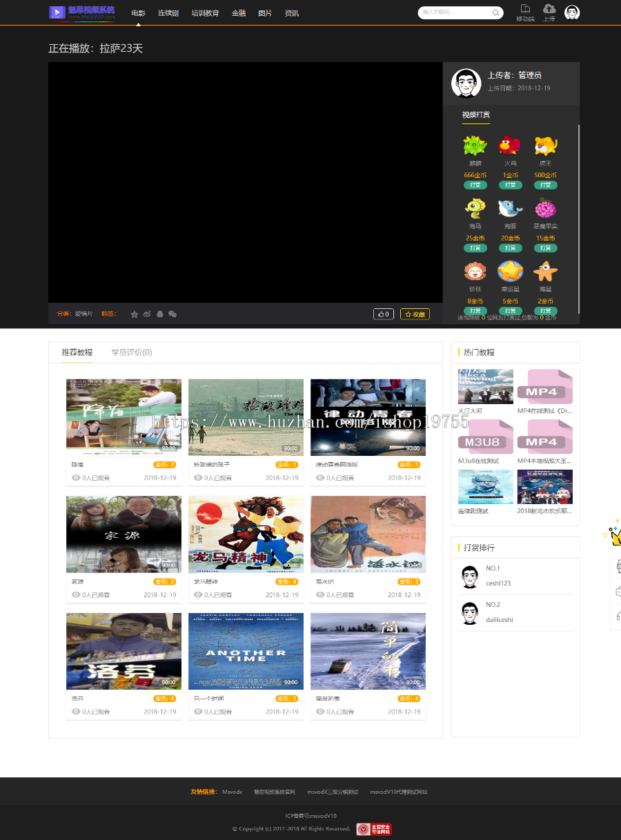This screenshot has height=840, width=621.
Task: Open the msvodV10代理测试网站 link
Action: [x=398, y=792]
